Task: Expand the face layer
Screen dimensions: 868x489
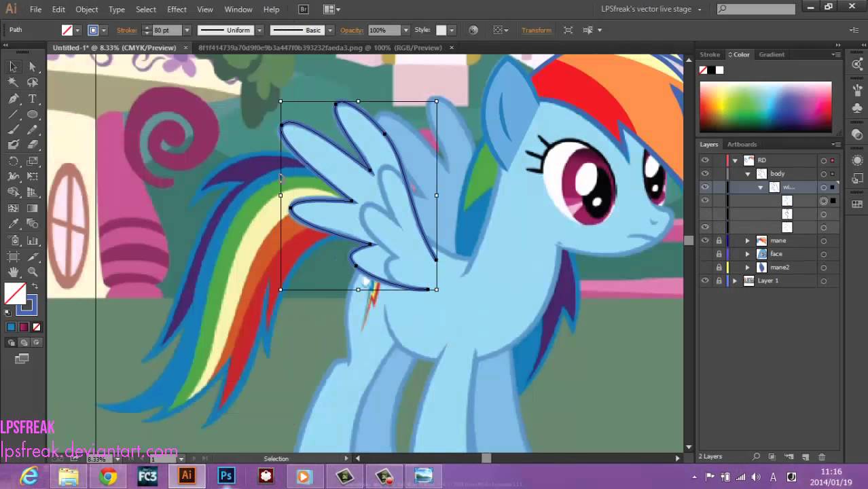Action: (748, 254)
